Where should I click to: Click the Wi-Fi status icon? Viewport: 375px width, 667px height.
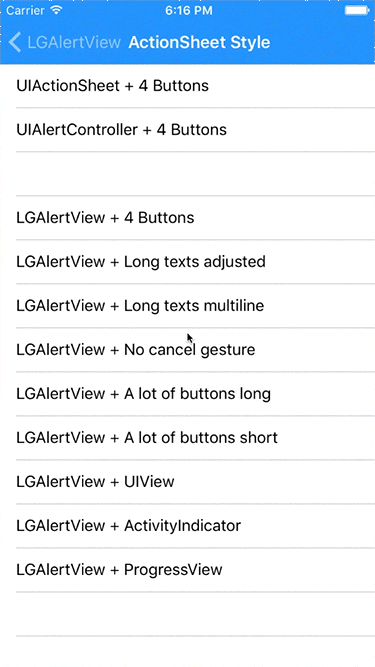tap(56, 10)
